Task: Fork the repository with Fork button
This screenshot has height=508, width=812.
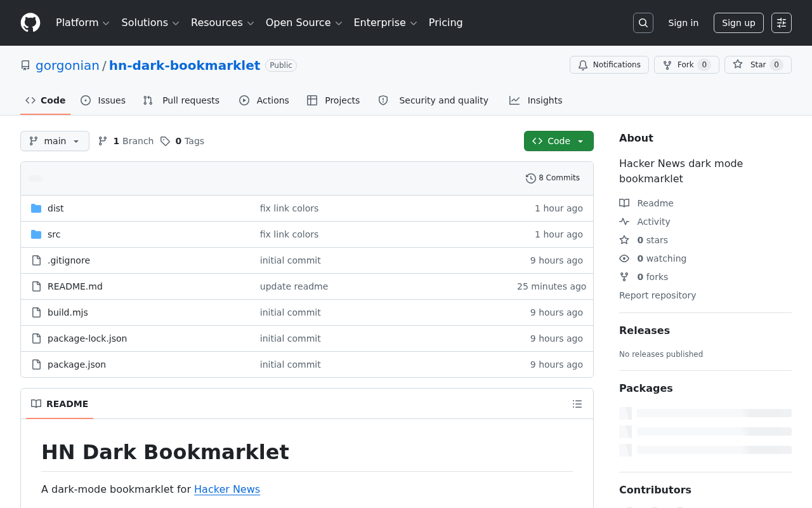Action: (686, 65)
